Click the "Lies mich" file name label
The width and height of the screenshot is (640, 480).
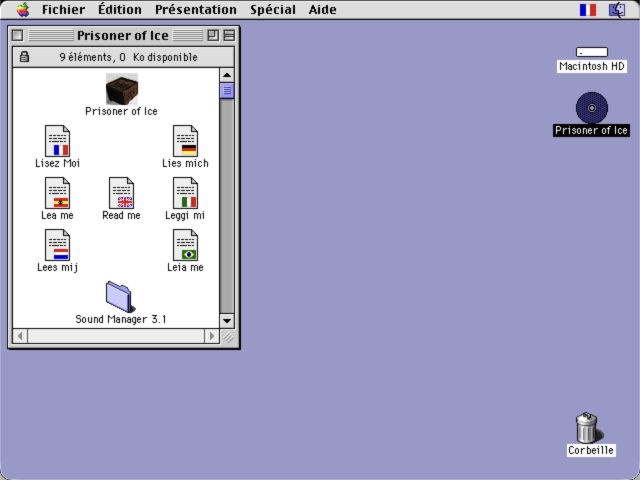point(185,163)
